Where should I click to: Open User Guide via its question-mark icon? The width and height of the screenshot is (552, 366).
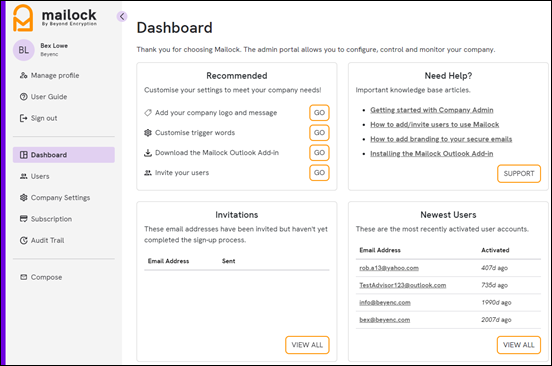(24, 97)
